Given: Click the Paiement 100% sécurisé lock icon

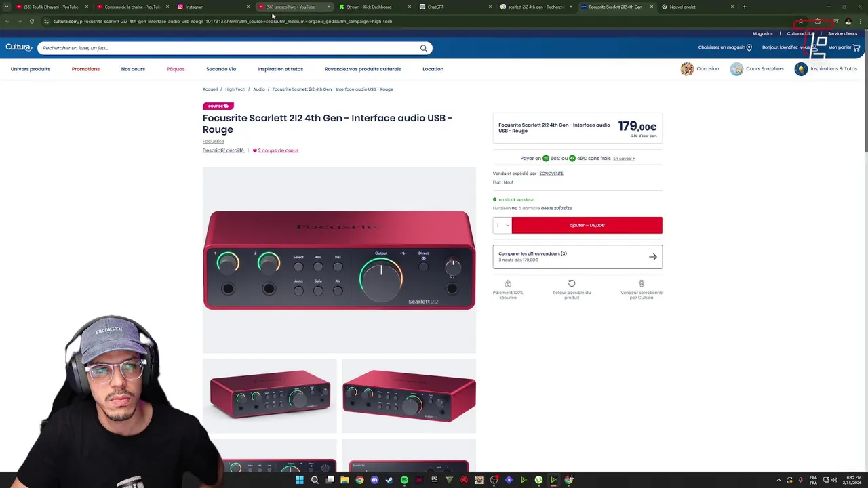Looking at the screenshot, I should [508, 283].
